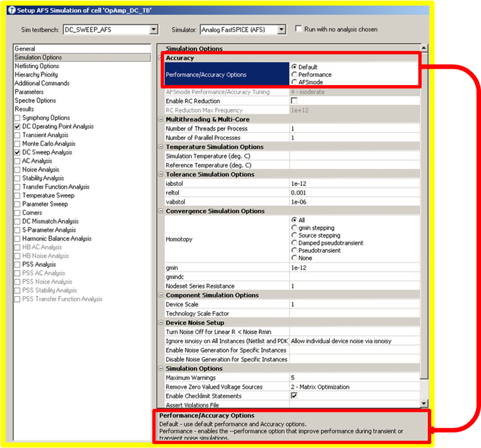This screenshot has height=448, width=481.
Task: Enable AC Analysis checkbox
Action: pos(17,161)
